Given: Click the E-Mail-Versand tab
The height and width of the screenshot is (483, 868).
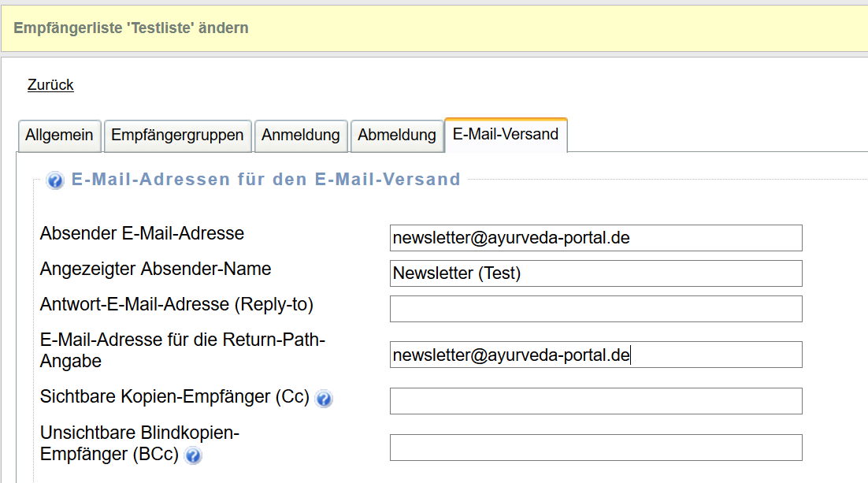Looking at the screenshot, I should (506, 135).
